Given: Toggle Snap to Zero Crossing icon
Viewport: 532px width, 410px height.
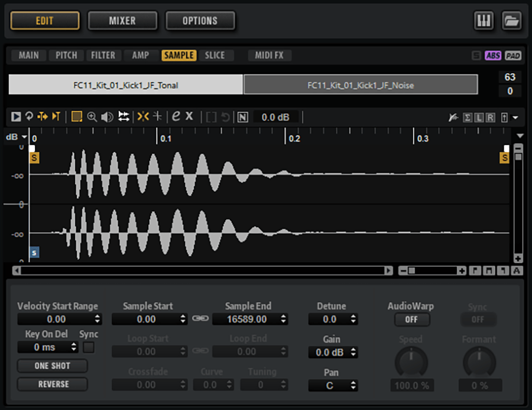Looking at the screenshot, I should [x=157, y=116].
